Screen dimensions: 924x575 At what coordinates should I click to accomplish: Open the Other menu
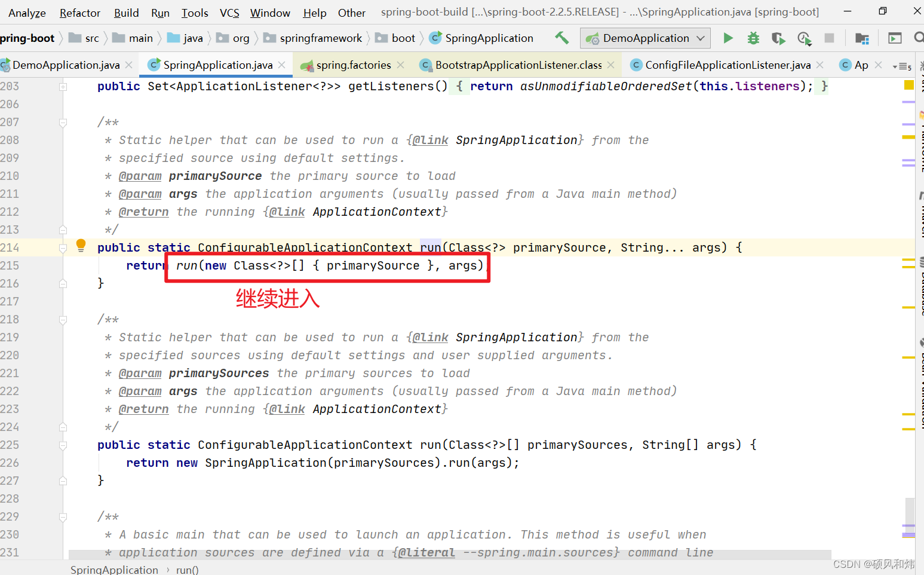tap(352, 13)
